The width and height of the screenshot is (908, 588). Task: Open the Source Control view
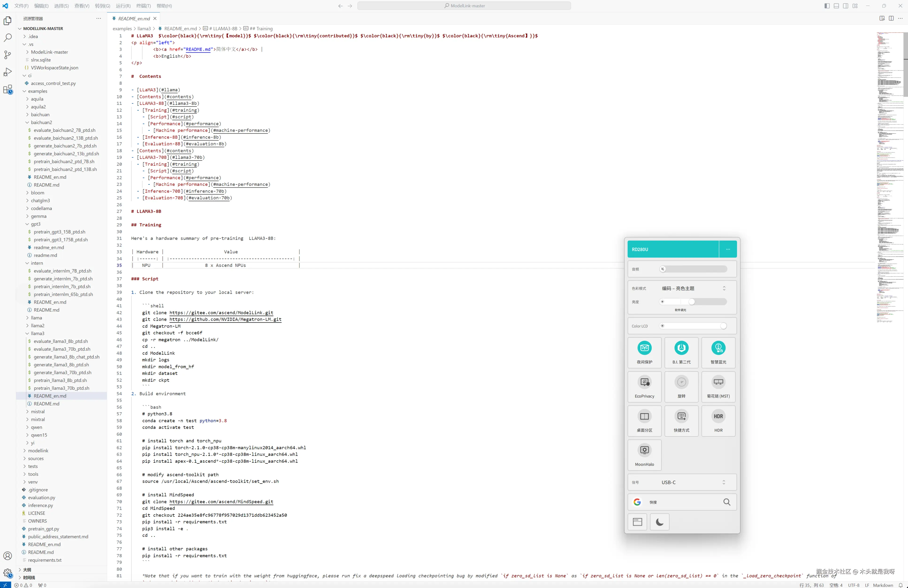[8, 55]
